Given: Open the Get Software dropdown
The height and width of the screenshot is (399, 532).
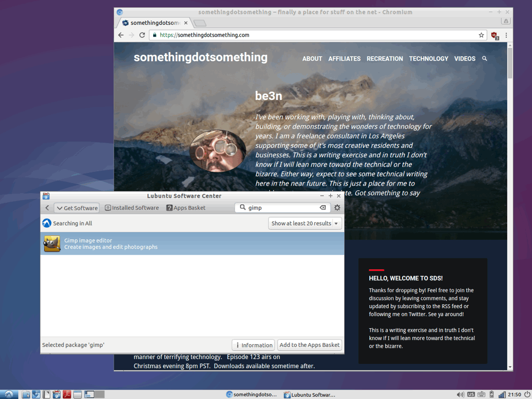Looking at the screenshot, I should point(77,208).
